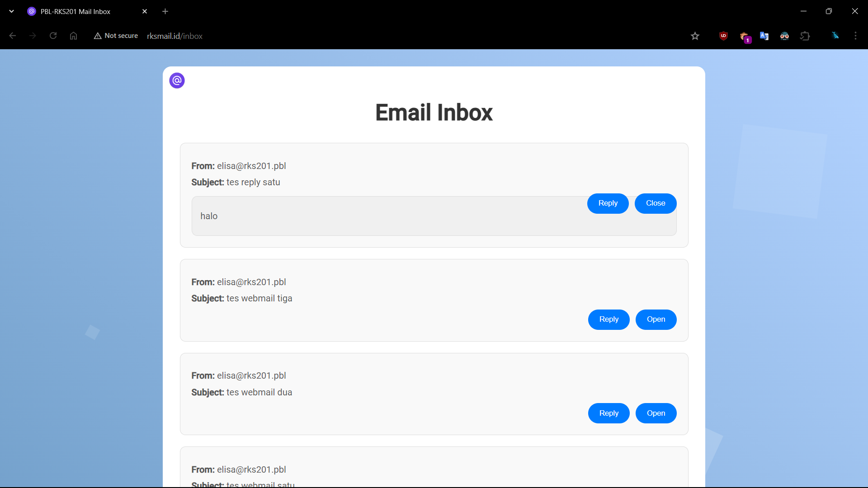This screenshot has width=868, height=488.
Task: Close the 'tes reply satu' email preview
Action: pos(656,202)
